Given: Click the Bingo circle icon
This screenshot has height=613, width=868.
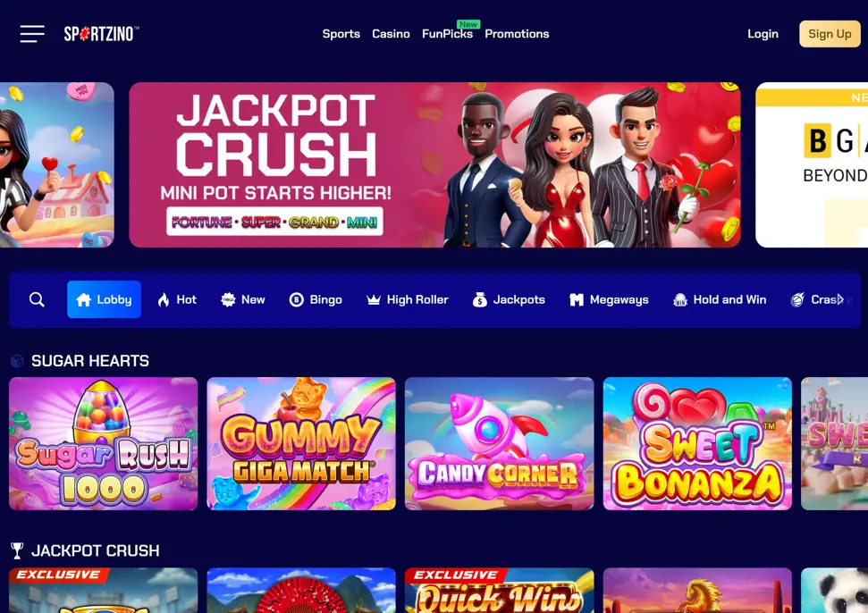Looking at the screenshot, I should pyautogui.click(x=296, y=299).
